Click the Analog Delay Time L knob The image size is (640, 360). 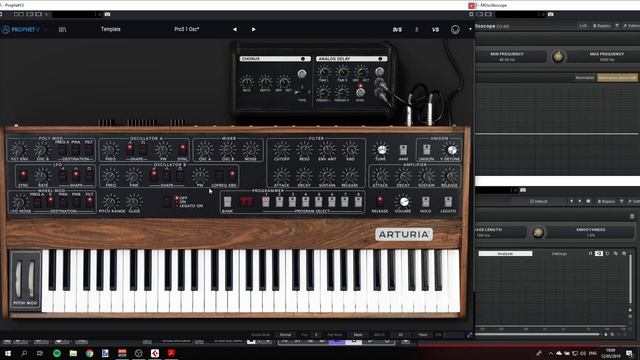(324, 72)
